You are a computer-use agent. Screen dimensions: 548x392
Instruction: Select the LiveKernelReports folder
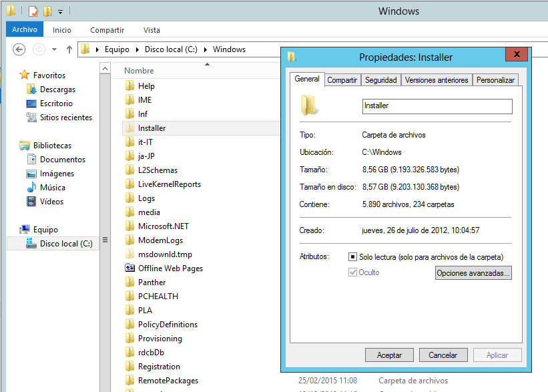(x=163, y=184)
